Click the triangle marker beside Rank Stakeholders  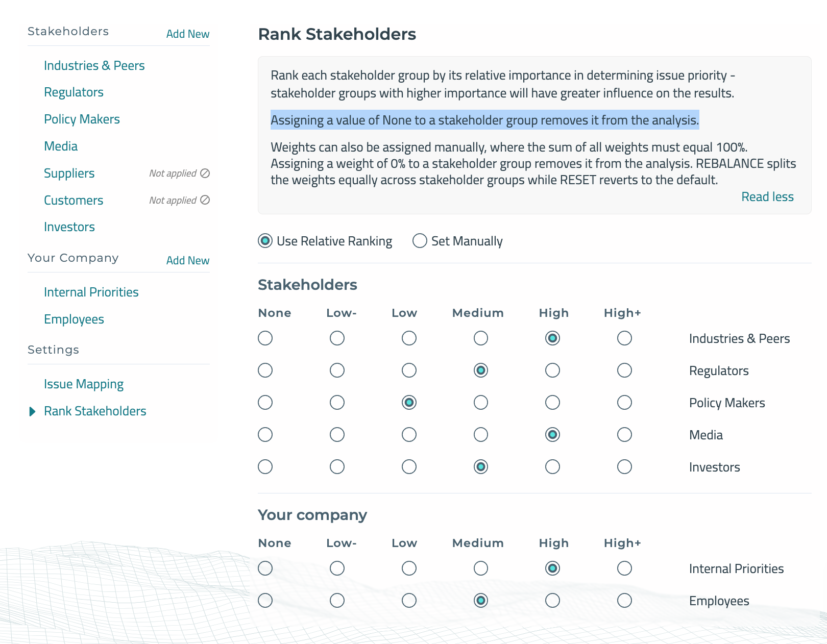[x=32, y=411]
